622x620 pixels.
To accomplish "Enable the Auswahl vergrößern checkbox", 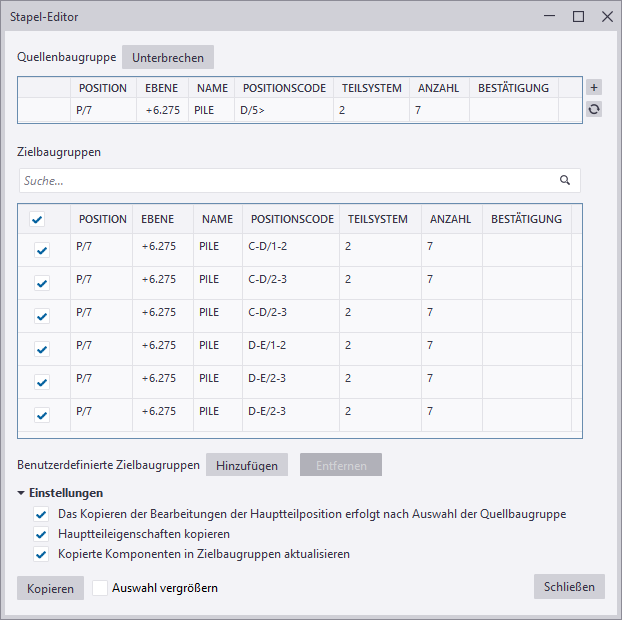I will [x=100, y=588].
